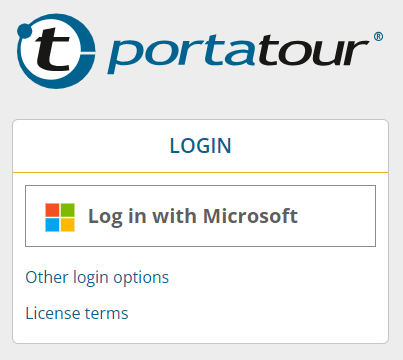Log in with Microsoft

[200, 216]
